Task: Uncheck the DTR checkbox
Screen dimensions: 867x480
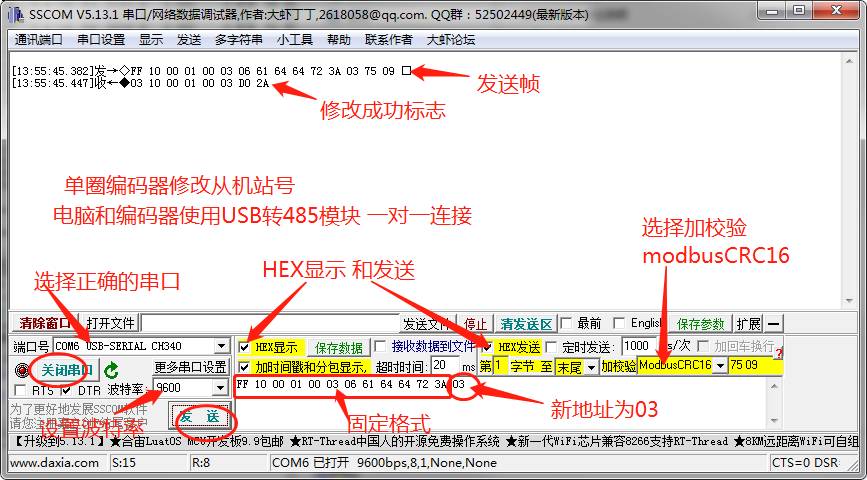Action: click(67, 390)
